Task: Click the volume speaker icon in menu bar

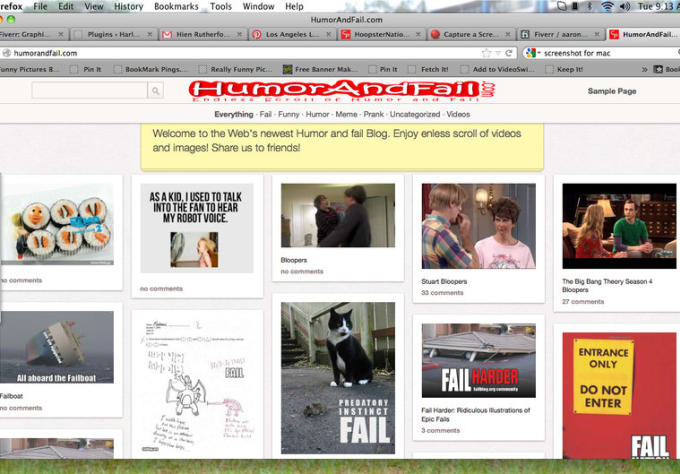Action: (x=625, y=6)
